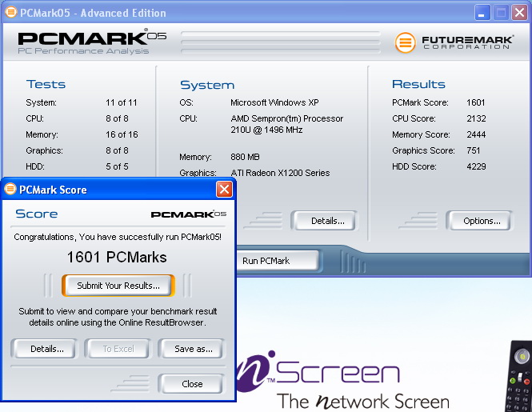
Task: Close the PCMark Score dialog with X
Action: (224, 189)
